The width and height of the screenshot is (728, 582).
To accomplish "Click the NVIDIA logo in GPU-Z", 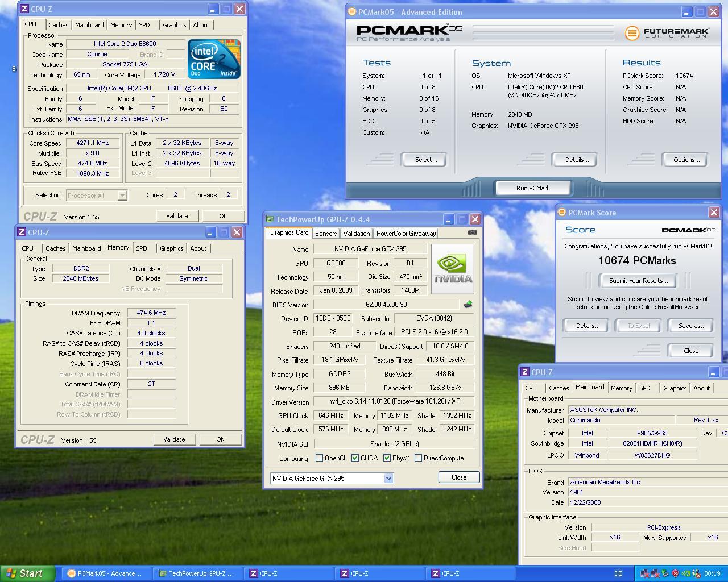I will (x=453, y=269).
